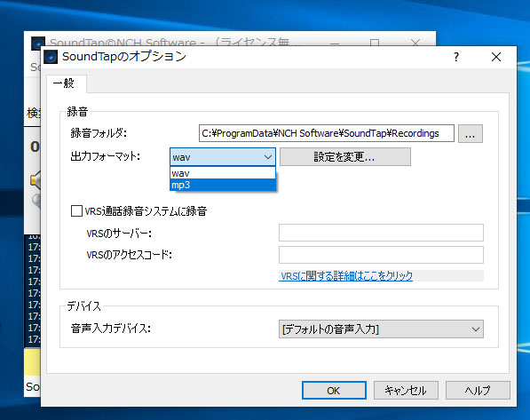The width and height of the screenshot is (530, 420).
Task: Close the SoundTapのオプション dialog
Action: [496, 57]
